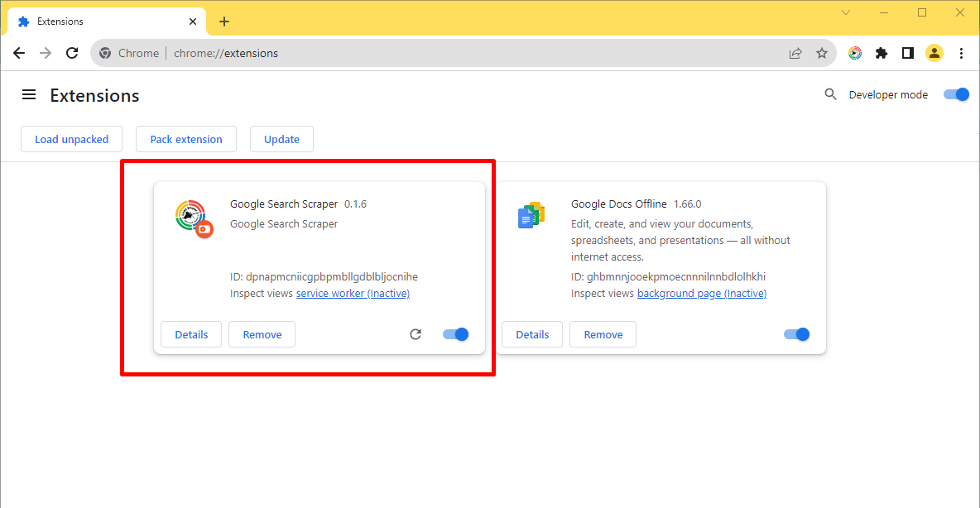Disable the Google Search Scraper extension
The image size is (980, 508).
[454, 334]
